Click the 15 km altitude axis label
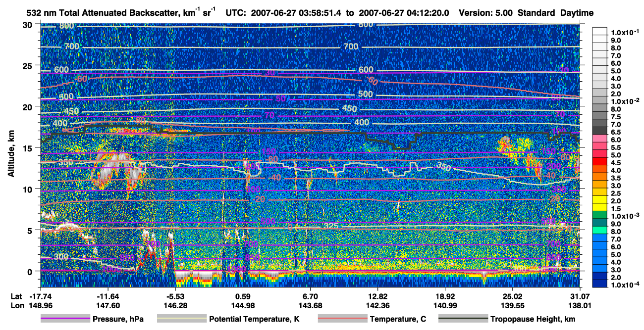644x330 pixels. coord(28,148)
